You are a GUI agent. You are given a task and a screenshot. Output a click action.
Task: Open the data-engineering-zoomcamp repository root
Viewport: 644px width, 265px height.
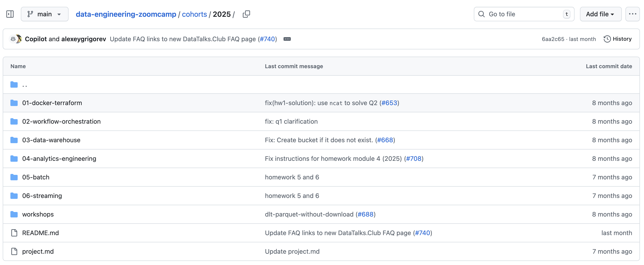[126, 14]
